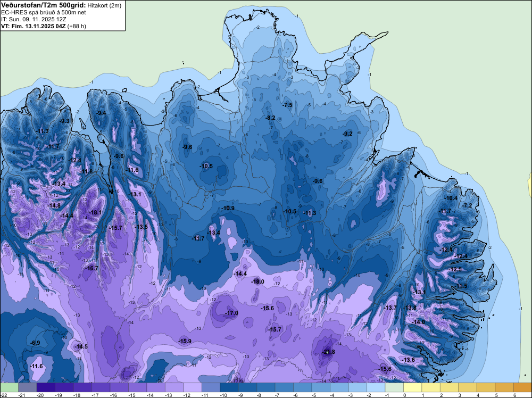Click the -13.4 label near -11.7
Screen dimensions: 532x398
214,233
